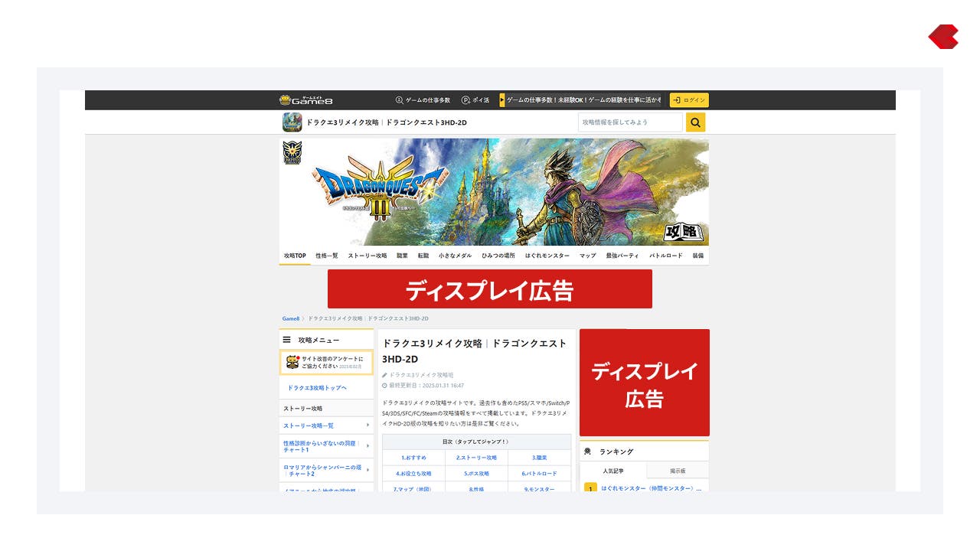The height and width of the screenshot is (551, 980).
Task: Click the survey mascot icon with red dot
Action: pyautogui.click(x=292, y=362)
